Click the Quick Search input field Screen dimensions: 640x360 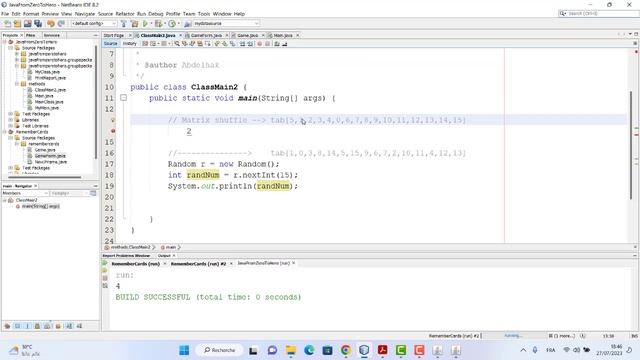(x=602, y=13)
